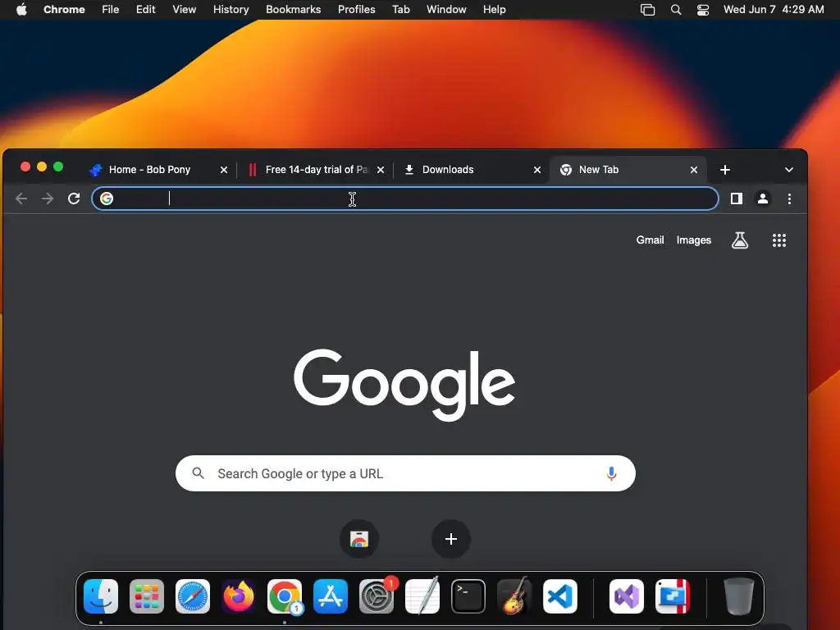Expand the tab search chevron

point(788,170)
